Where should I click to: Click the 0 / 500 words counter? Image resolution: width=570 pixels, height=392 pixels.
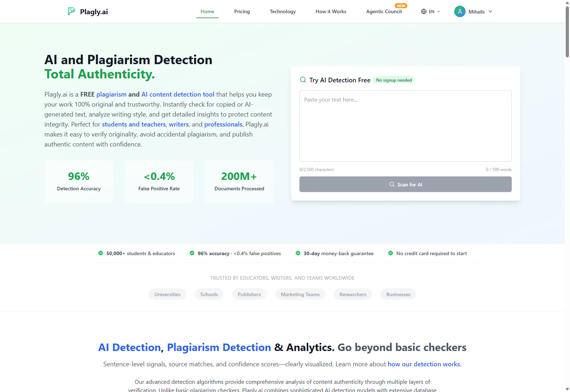[499, 170]
